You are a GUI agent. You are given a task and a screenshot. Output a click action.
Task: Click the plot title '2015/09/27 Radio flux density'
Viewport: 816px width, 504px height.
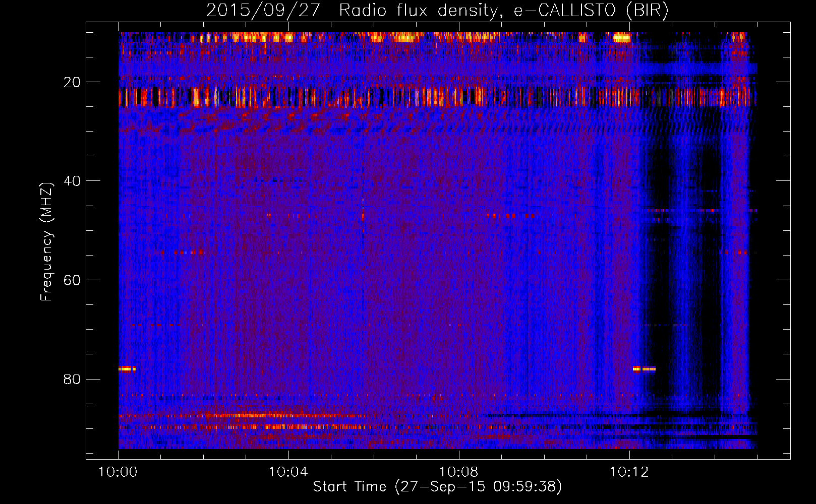437,11
